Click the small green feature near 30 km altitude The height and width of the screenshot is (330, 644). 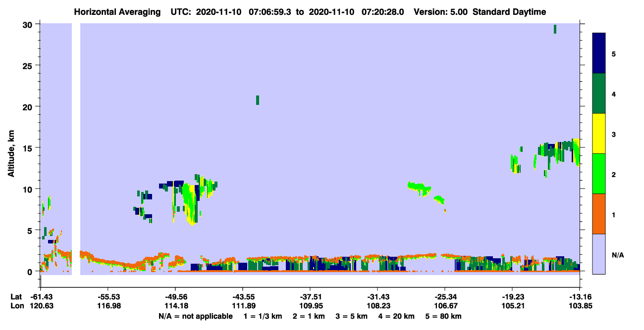(555, 29)
